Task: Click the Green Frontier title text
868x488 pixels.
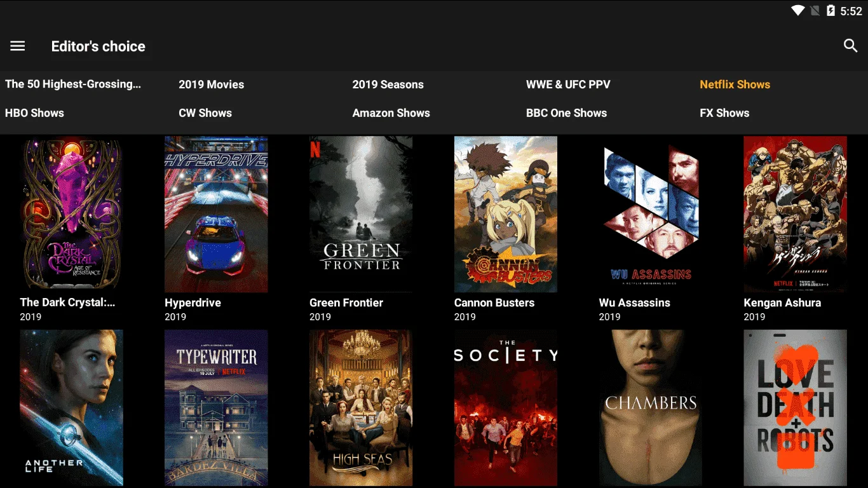Action: [x=346, y=302]
